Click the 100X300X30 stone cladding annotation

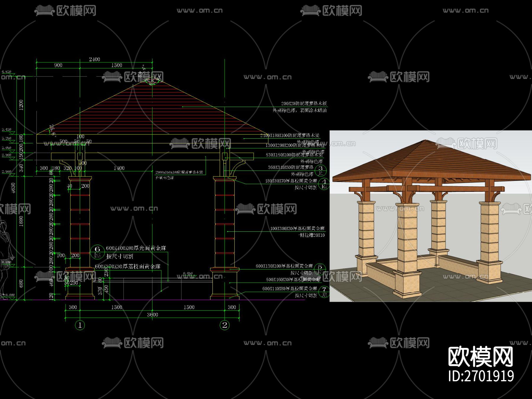(297, 228)
